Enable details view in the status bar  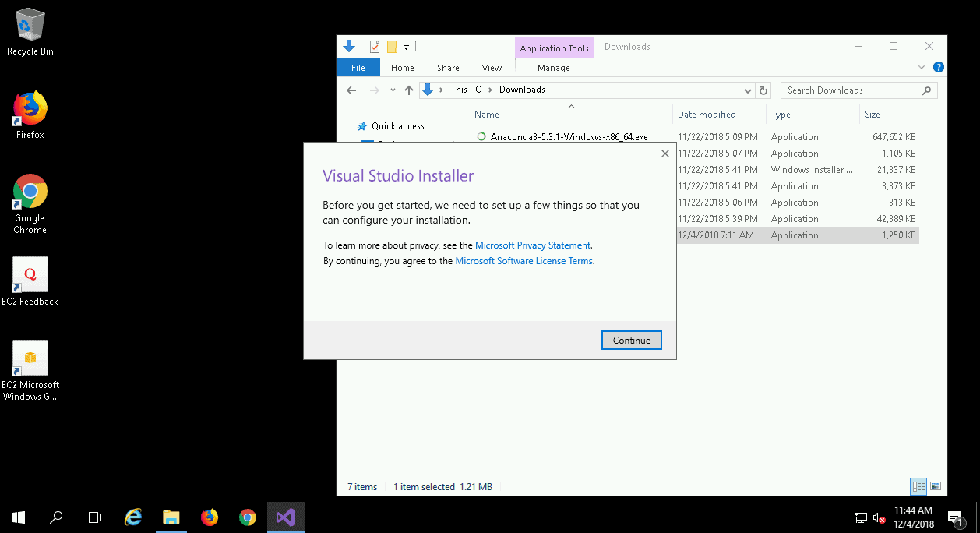coord(918,485)
